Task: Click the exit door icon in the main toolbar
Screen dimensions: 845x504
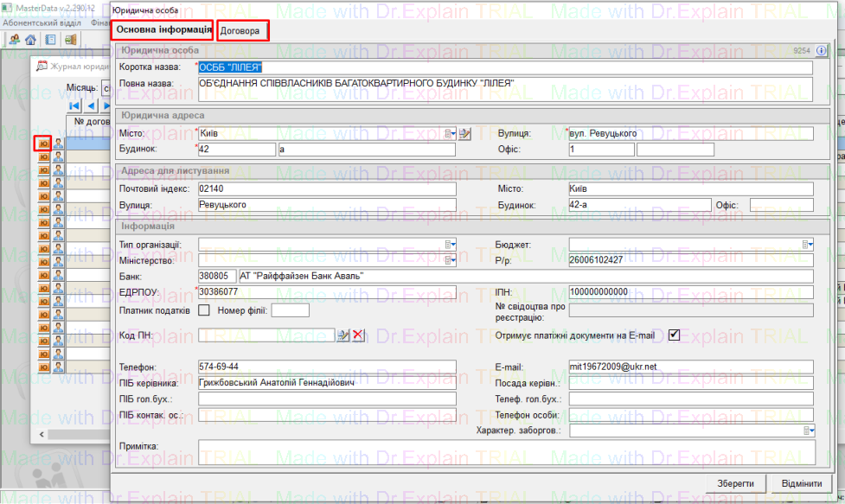Action: tap(71, 40)
